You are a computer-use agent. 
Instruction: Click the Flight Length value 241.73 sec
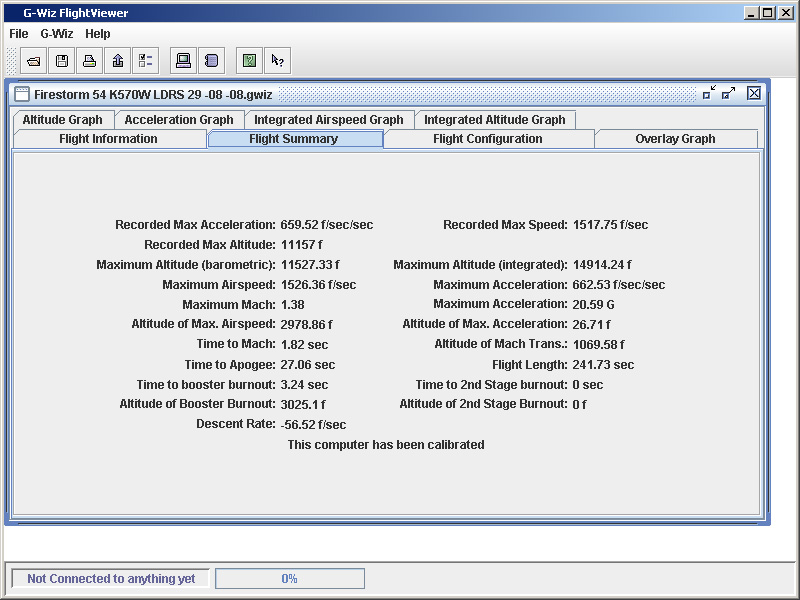(x=603, y=365)
